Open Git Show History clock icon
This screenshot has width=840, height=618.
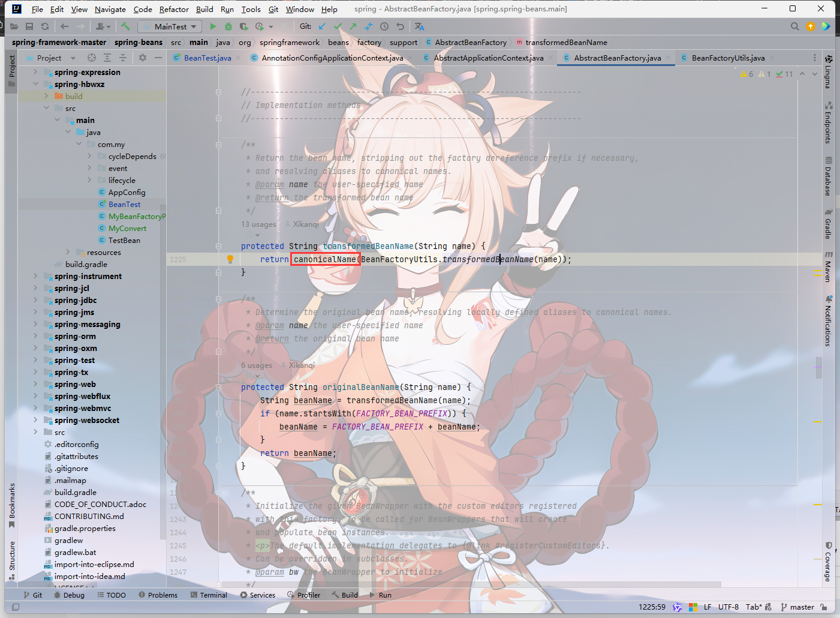[384, 26]
